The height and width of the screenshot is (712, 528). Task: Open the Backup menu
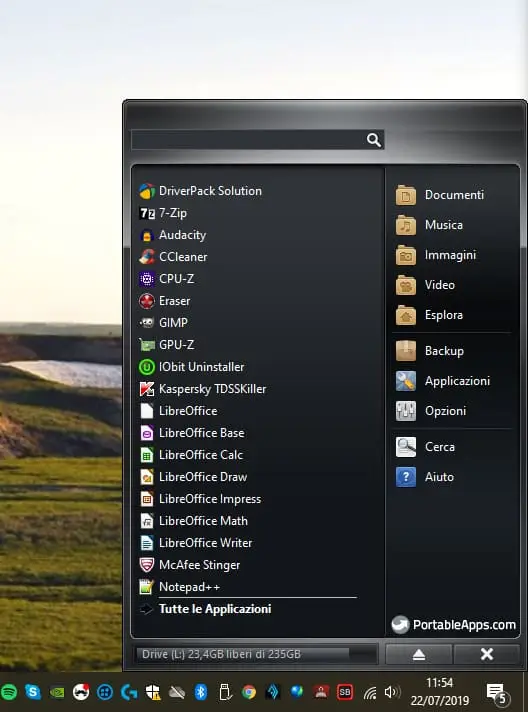coord(429,351)
